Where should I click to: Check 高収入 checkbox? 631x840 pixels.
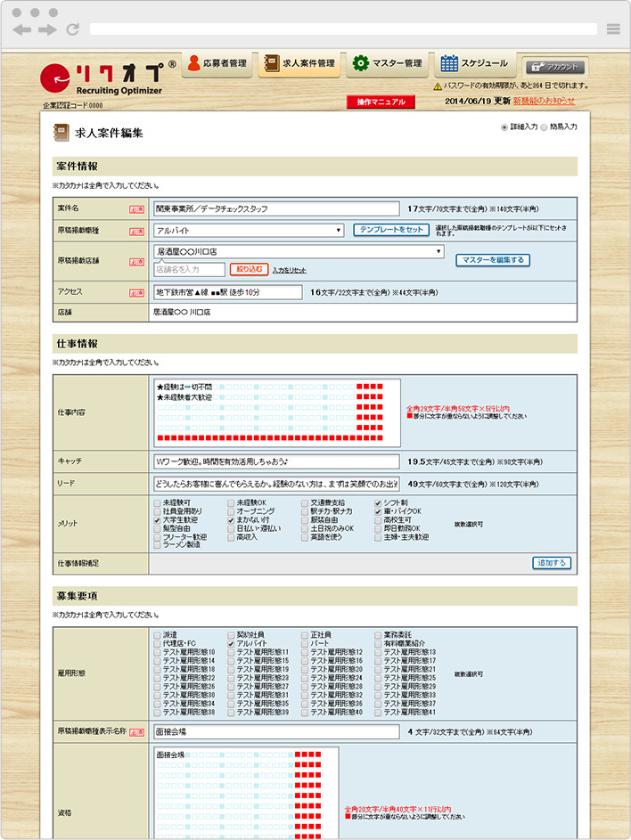coord(231,537)
